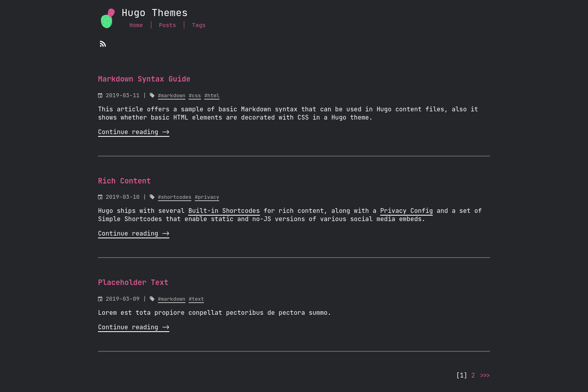Open the Built-in Shortcodes link
This screenshot has width=588, height=392.
[x=224, y=211]
